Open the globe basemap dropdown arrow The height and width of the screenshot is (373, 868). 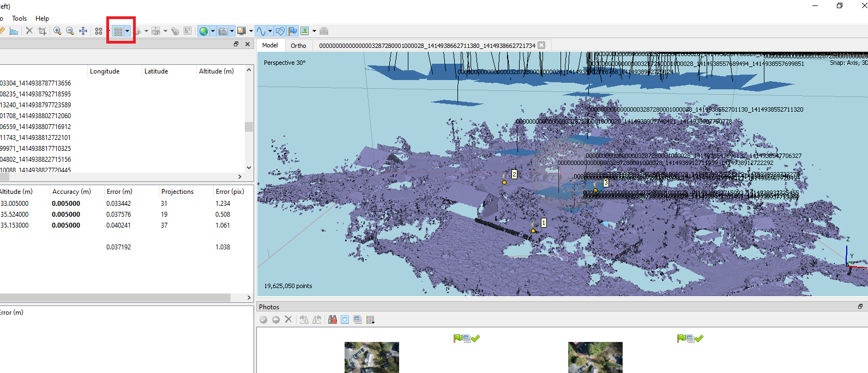(x=213, y=31)
